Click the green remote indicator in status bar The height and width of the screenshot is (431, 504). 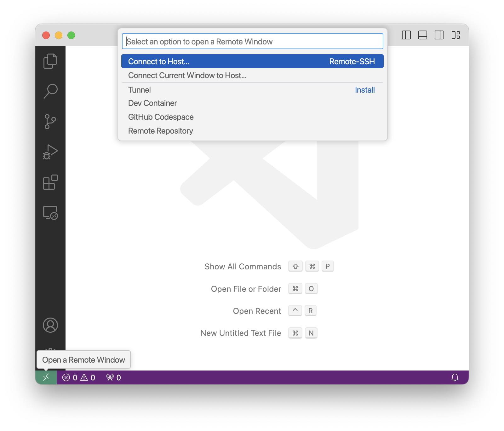46,377
